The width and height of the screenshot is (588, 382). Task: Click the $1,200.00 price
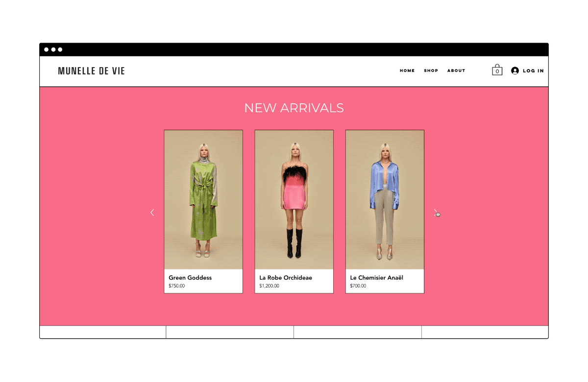click(x=269, y=286)
